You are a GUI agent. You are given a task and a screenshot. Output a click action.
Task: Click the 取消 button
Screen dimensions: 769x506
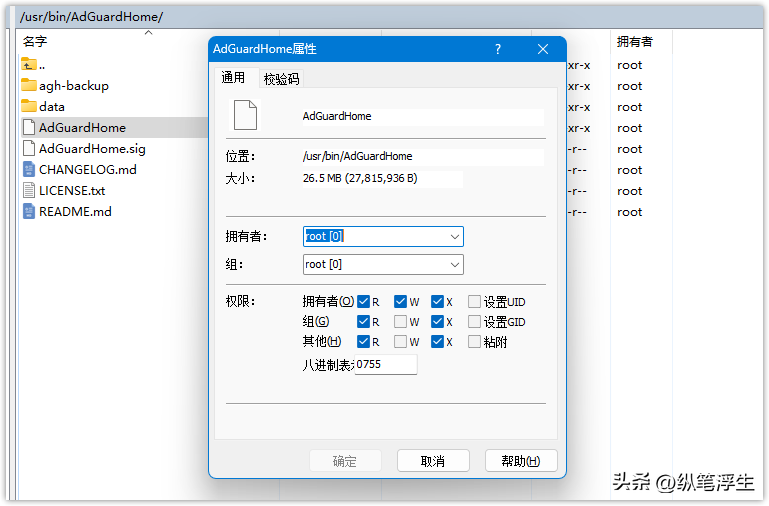point(433,461)
